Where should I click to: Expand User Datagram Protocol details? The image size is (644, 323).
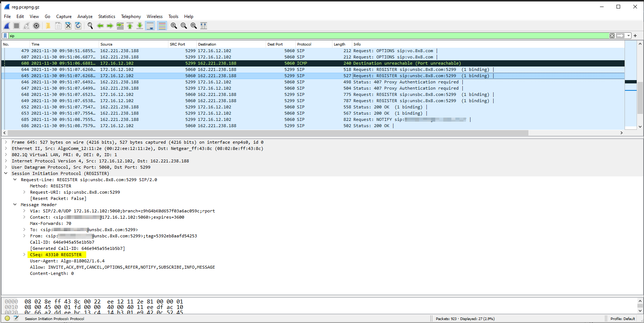[6, 167]
